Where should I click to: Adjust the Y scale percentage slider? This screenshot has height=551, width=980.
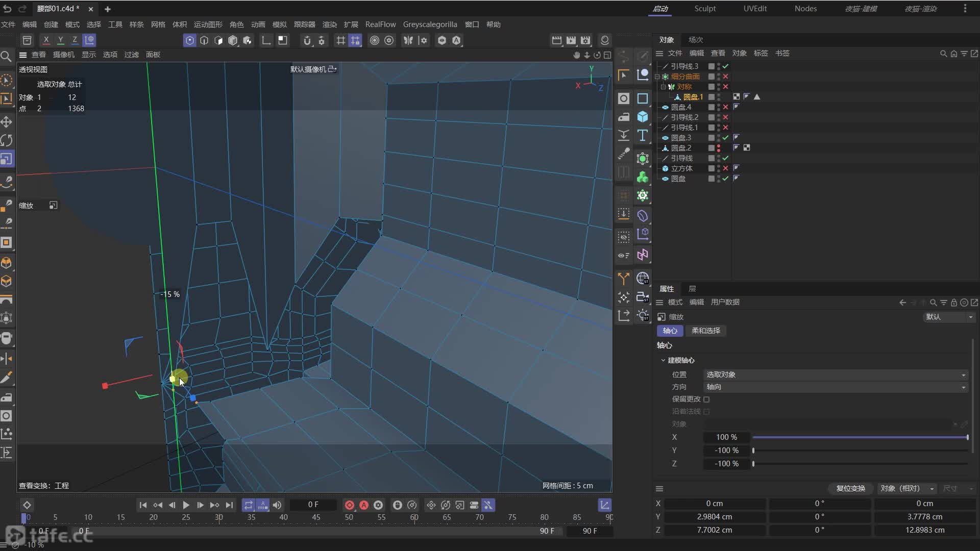(860, 451)
